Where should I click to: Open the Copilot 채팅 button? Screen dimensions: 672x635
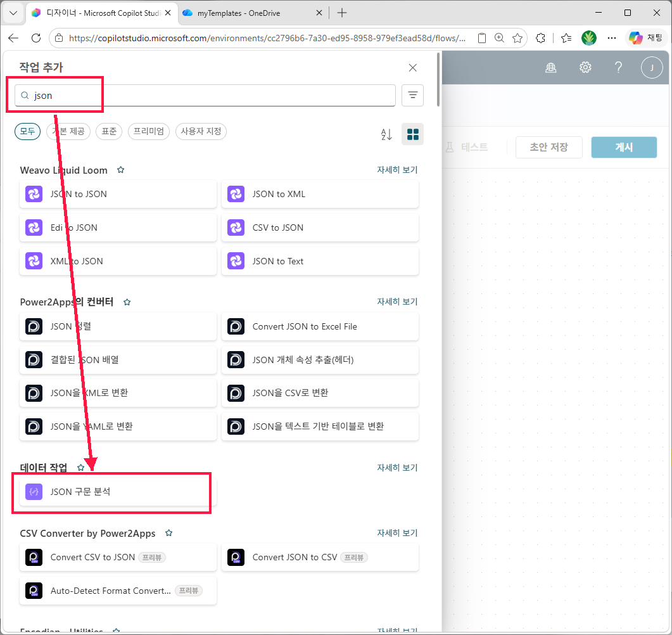tap(646, 38)
